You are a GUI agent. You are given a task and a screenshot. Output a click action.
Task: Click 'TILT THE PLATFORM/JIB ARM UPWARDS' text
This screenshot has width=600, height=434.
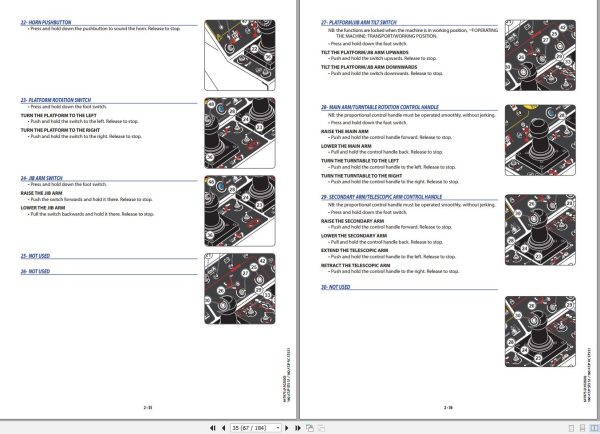click(365, 52)
